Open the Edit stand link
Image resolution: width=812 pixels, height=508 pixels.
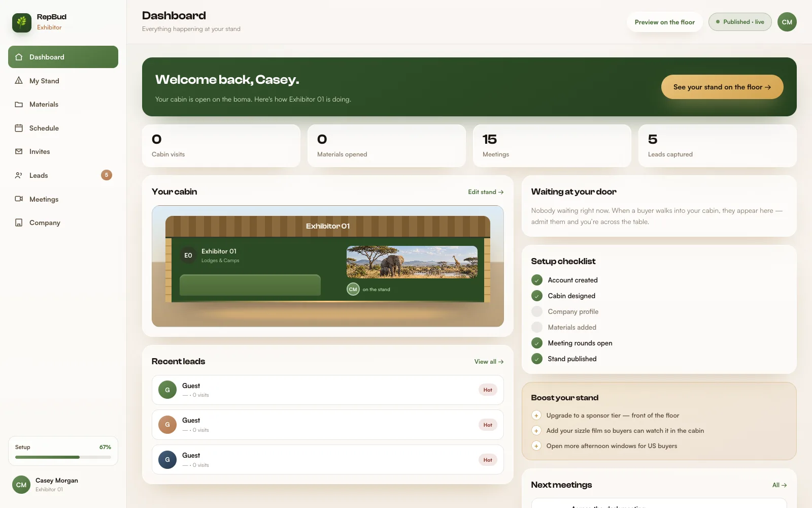coord(486,192)
